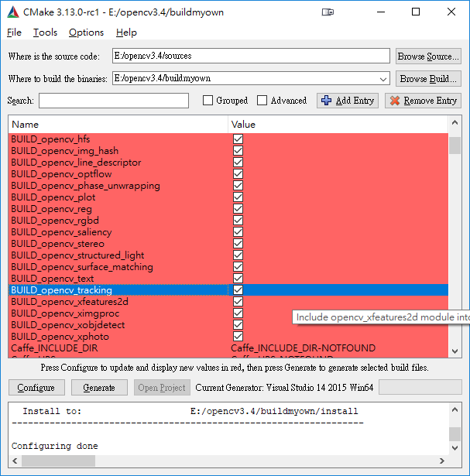Click the source code path field
The width and height of the screenshot is (470, 476).
[251, 56]
